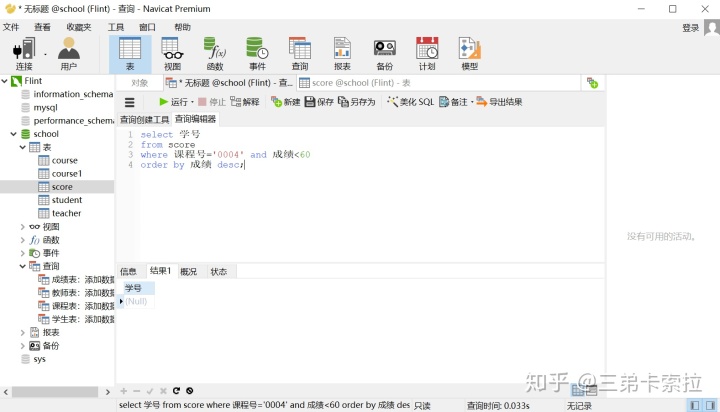The width and height of the screenshot is (720, 412).
Task: Open the 窗口 window menu
Action: tap(147, 27)
